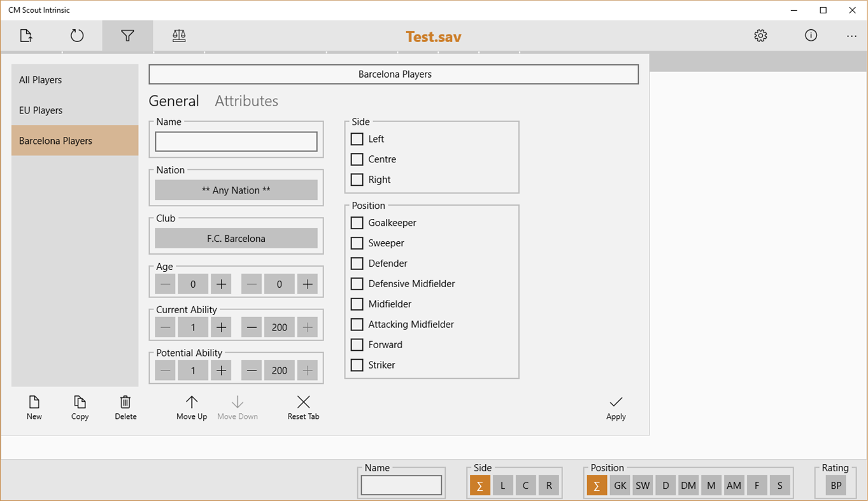Click the Move Down arrow

coord(238,408)
